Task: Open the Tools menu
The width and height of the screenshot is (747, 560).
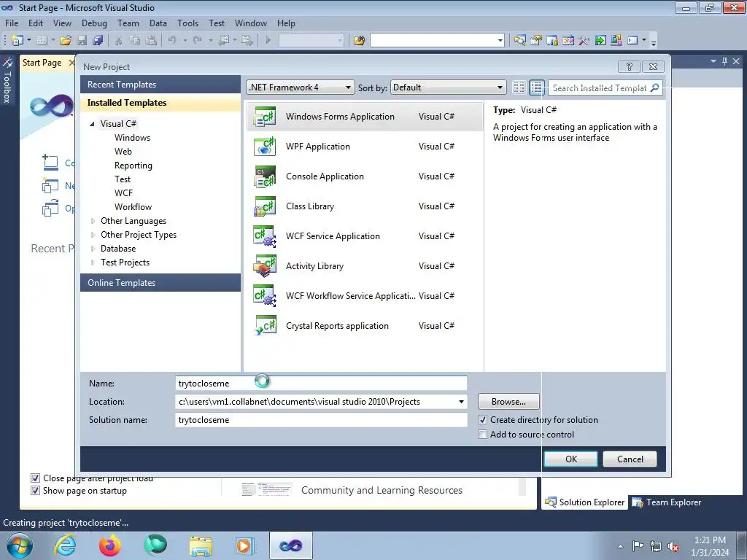Action: coord(187,23)
